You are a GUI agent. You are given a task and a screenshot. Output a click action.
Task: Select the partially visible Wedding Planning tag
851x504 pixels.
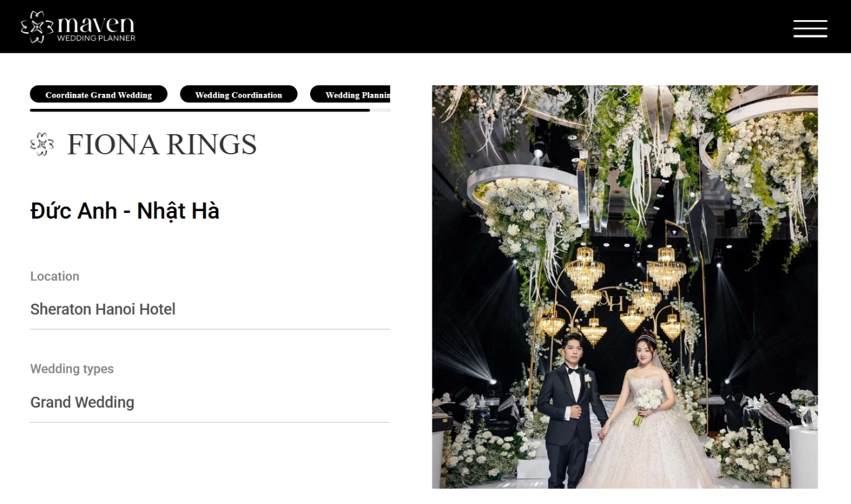pos(350,94)
